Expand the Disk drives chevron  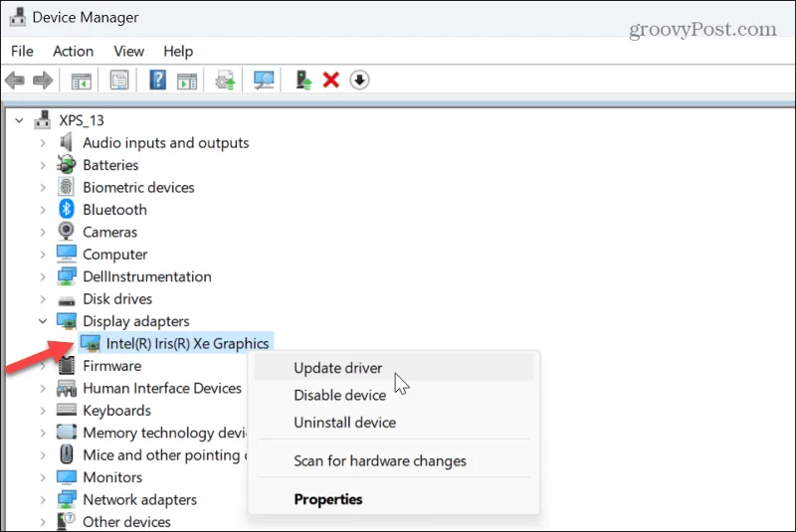click(x=43, y=299)
